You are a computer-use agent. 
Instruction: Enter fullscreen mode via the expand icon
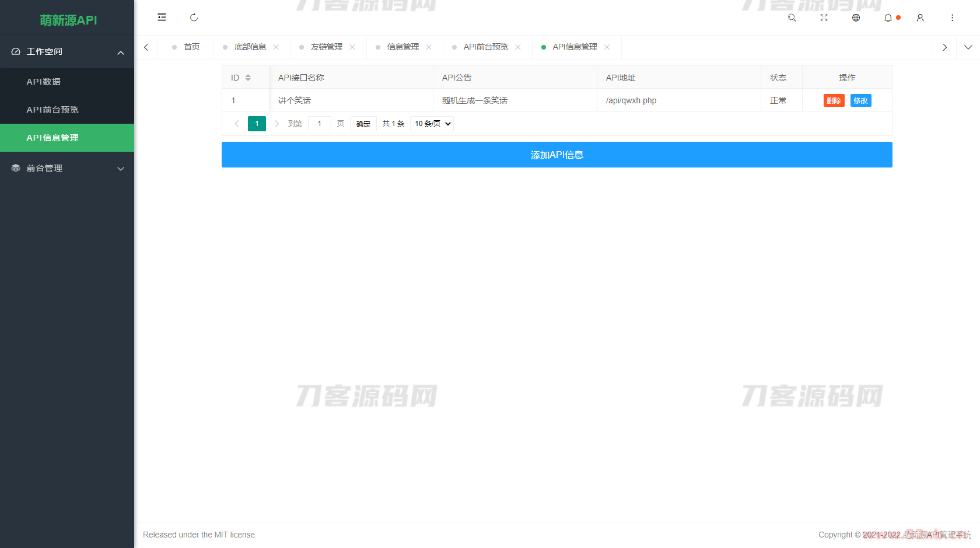(824, 18)
